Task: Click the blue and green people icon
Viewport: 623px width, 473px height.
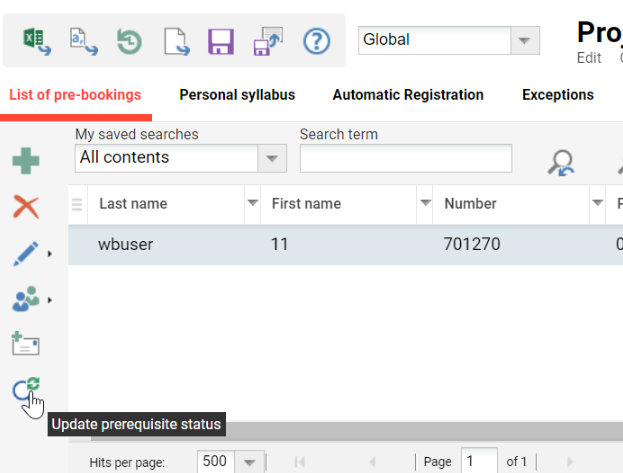Action: click(26, 299)
